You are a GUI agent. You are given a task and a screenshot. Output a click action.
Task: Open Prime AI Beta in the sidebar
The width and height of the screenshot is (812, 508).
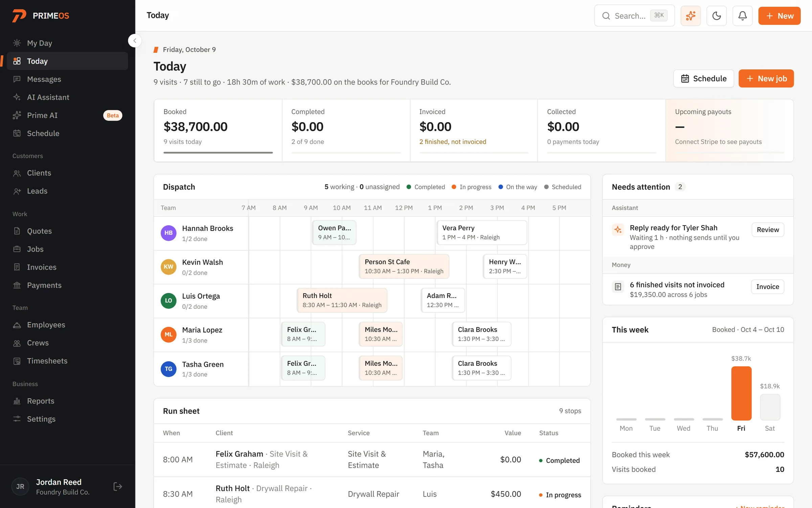click(67, 115)
